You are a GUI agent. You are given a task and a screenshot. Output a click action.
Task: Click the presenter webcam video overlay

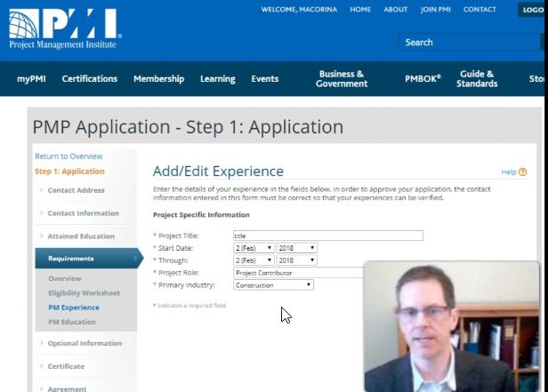tap(452, 326)
